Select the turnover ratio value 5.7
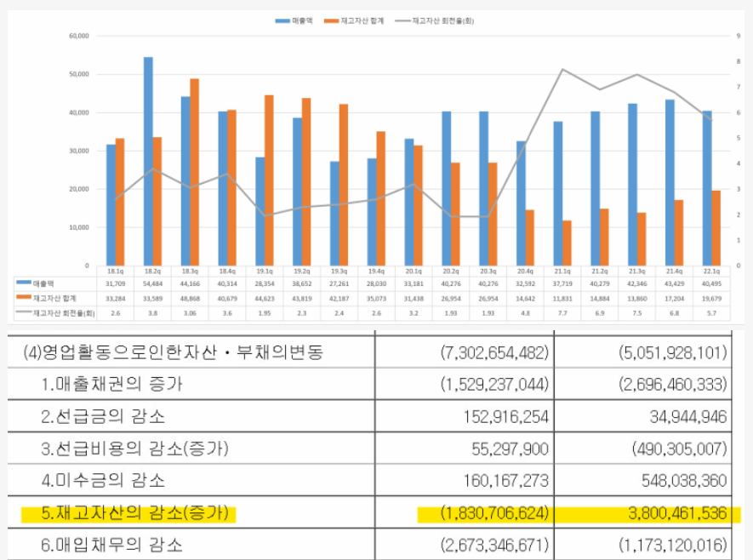 tap(711, 313)
